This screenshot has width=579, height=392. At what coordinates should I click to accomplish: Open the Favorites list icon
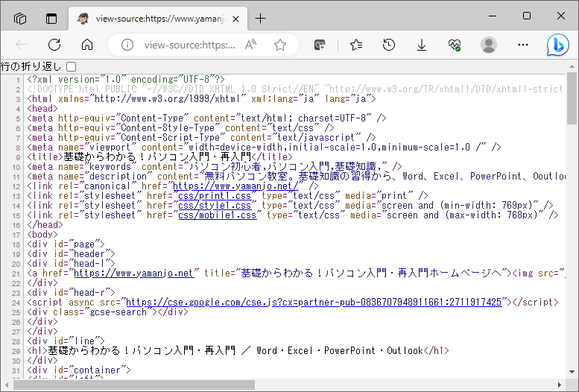tap(356, 45)
